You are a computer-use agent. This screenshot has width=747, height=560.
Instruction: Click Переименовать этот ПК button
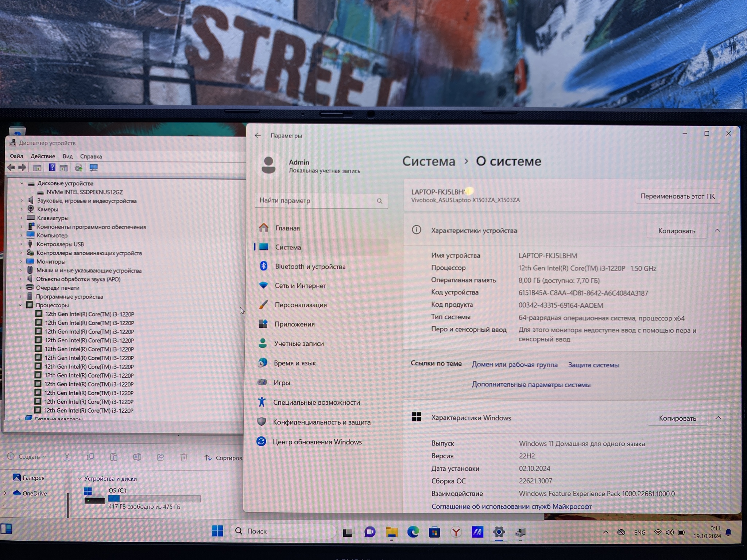[x=677, y=196]
